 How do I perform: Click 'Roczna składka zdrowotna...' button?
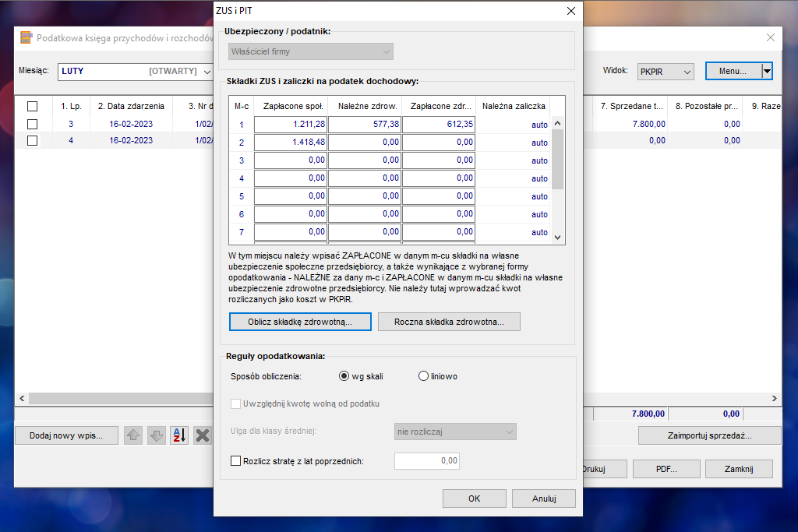[x=449, y=322]
